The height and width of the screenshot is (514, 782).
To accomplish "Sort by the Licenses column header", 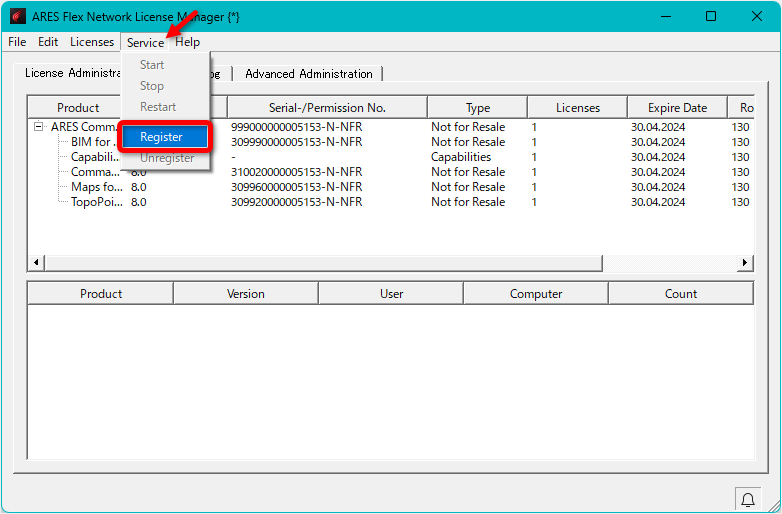I will click(578, 108).
